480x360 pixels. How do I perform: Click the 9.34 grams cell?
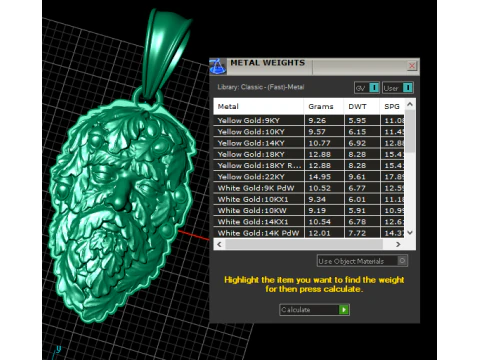click(x=324, y=199)
